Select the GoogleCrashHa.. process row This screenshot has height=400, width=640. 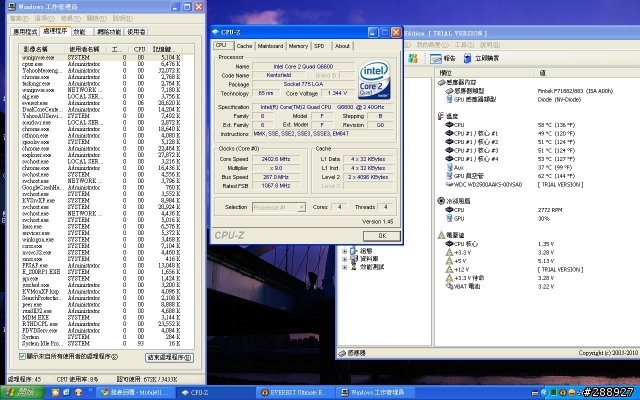[x=100, y=187]
